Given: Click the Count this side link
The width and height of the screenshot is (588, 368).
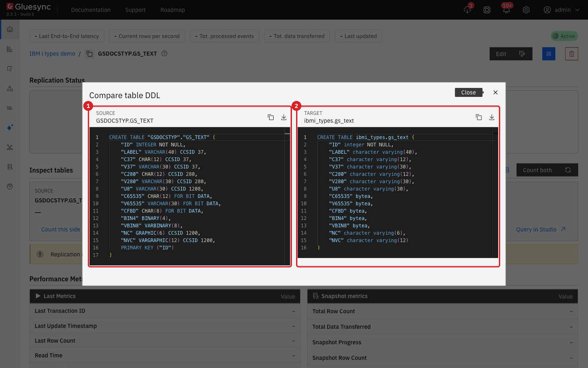Looking at the screenshot, I should click(x=60, y=229).
